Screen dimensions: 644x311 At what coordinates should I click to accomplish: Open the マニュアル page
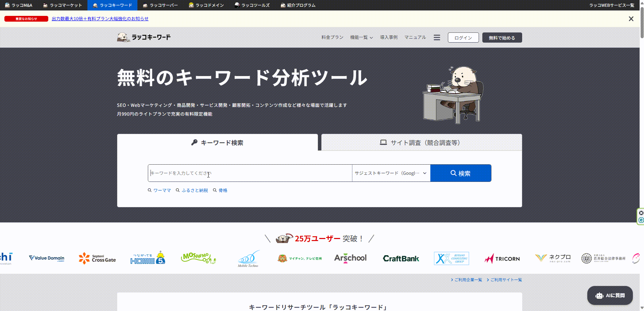(415, 37)
